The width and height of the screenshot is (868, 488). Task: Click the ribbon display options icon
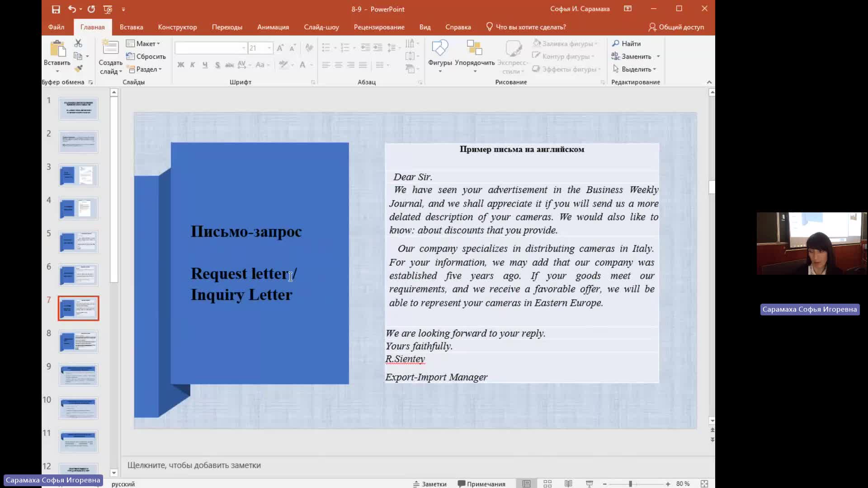click(627, 9)
